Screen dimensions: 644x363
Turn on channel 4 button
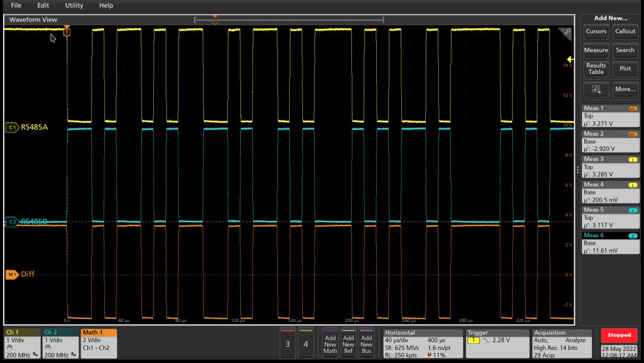point(306,343)
